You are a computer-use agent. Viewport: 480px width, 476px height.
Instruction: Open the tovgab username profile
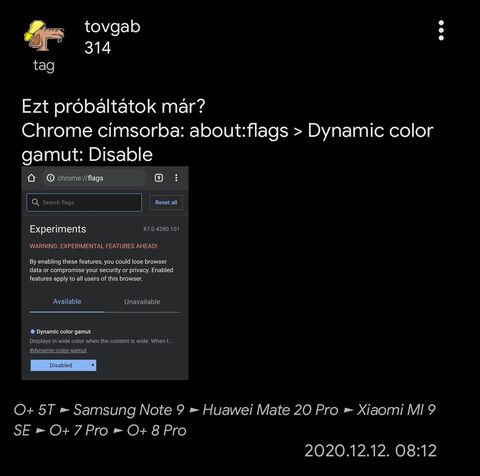pyautogui.click(x=112, y=27)
